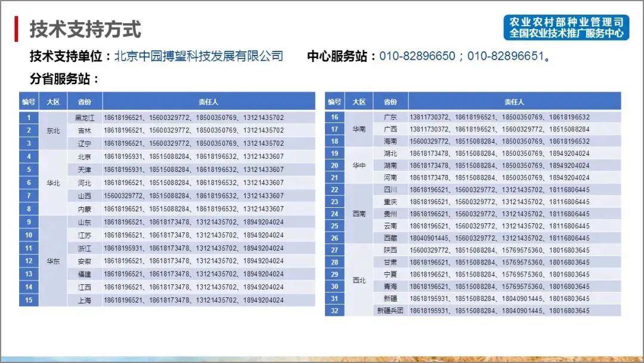Click row number 1 in left table

[29, 117]
